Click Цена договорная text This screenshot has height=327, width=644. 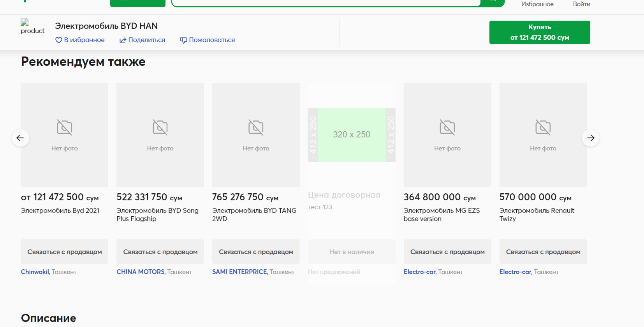tap(344, 195)
